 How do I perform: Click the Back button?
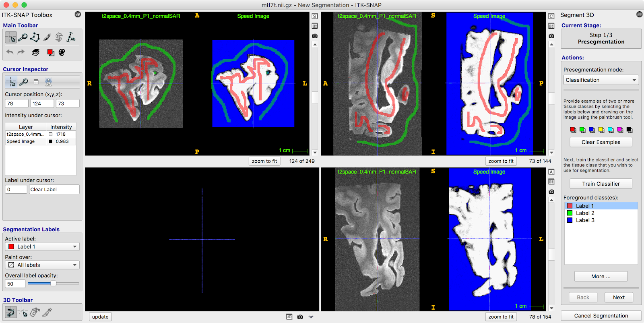click(583, 297)
